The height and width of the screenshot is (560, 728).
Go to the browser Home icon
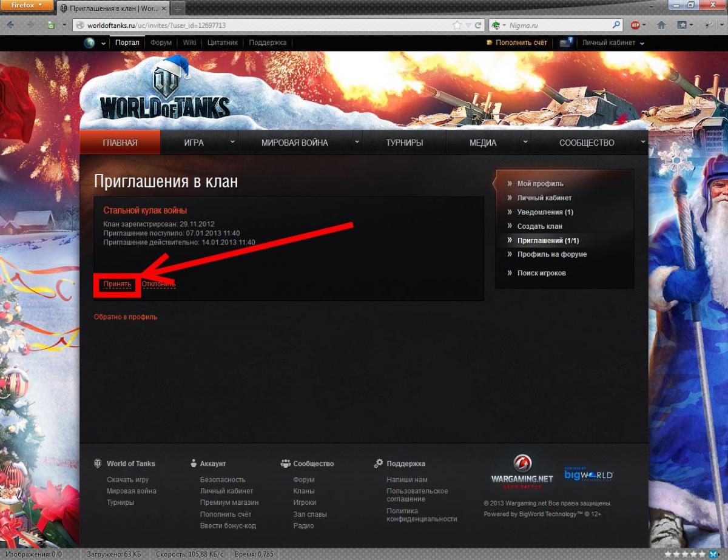point(662,25)
